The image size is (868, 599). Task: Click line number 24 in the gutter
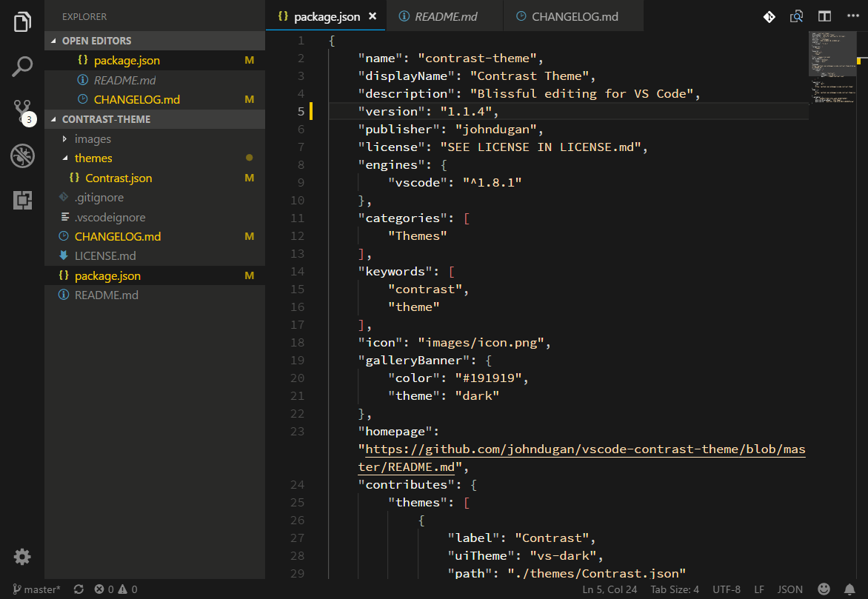coord(297,485)
